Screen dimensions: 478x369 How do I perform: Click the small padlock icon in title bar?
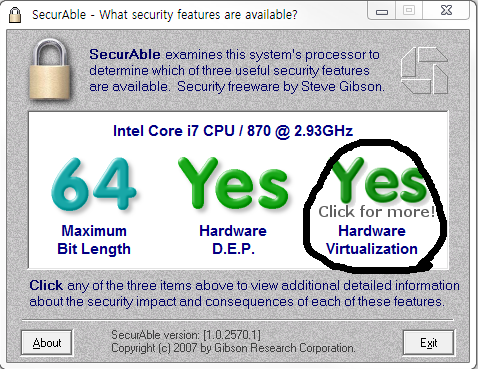point(15,15)
